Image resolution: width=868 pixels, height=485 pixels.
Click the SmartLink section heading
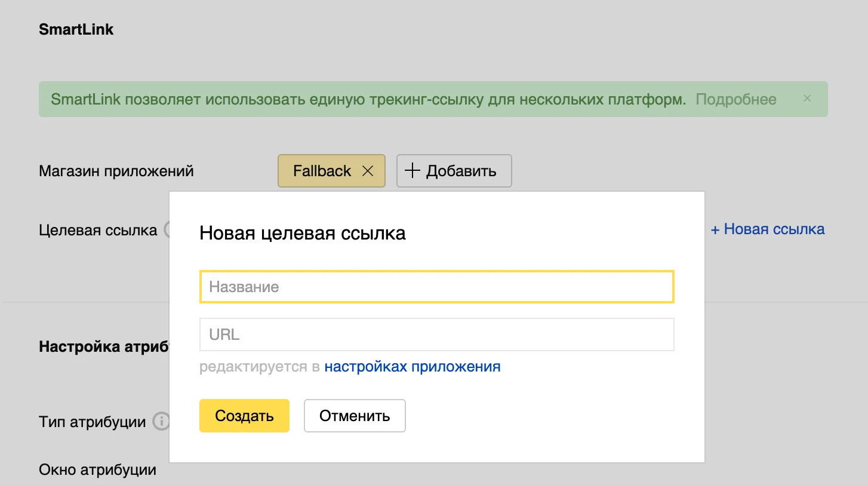click(x=76, y=29)
